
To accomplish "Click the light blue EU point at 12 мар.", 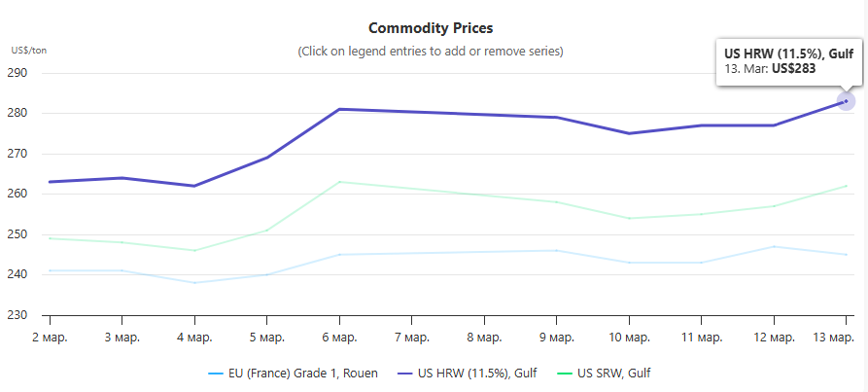I will coord(773,246).
